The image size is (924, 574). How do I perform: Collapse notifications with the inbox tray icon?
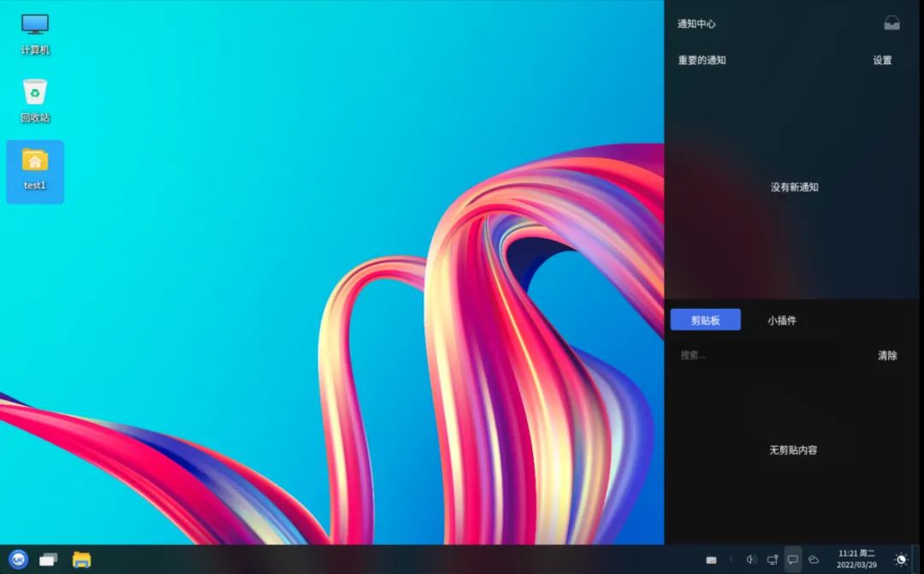point(891,24)
